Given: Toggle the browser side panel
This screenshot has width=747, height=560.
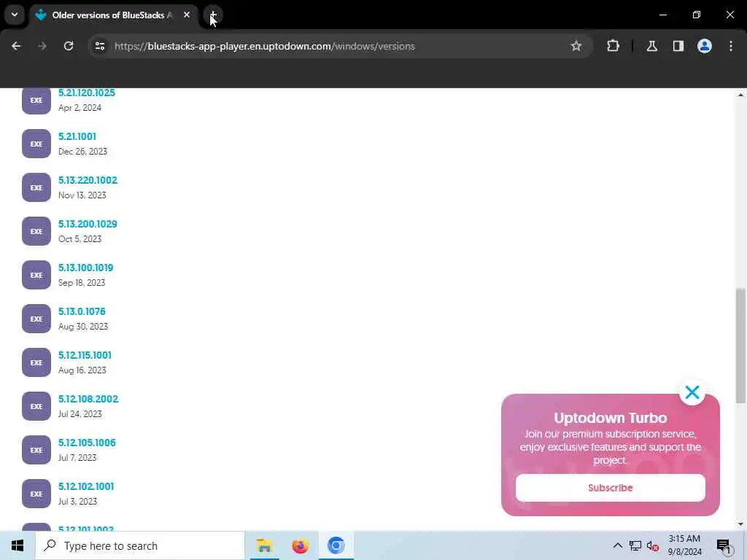Looking at the screenshot, I should point(678,46).
